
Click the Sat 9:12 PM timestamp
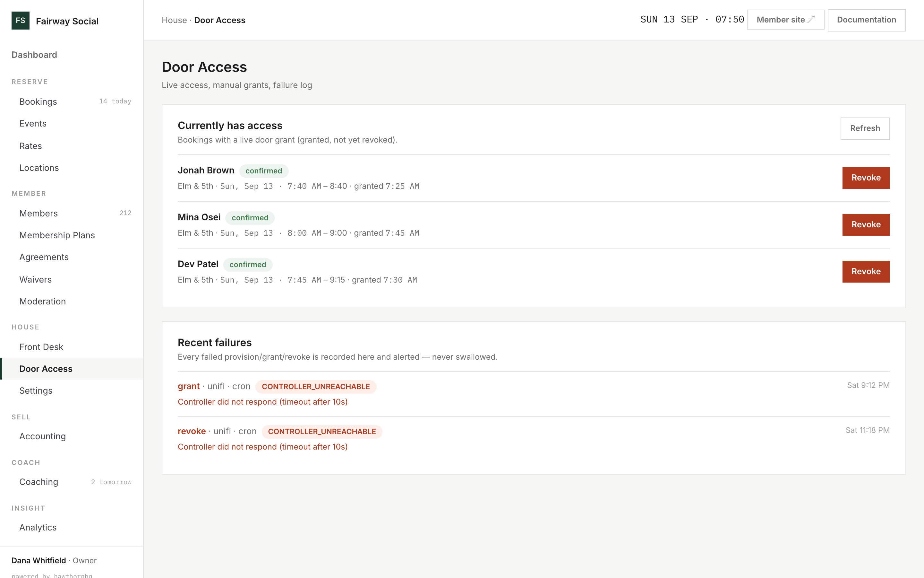868,385
